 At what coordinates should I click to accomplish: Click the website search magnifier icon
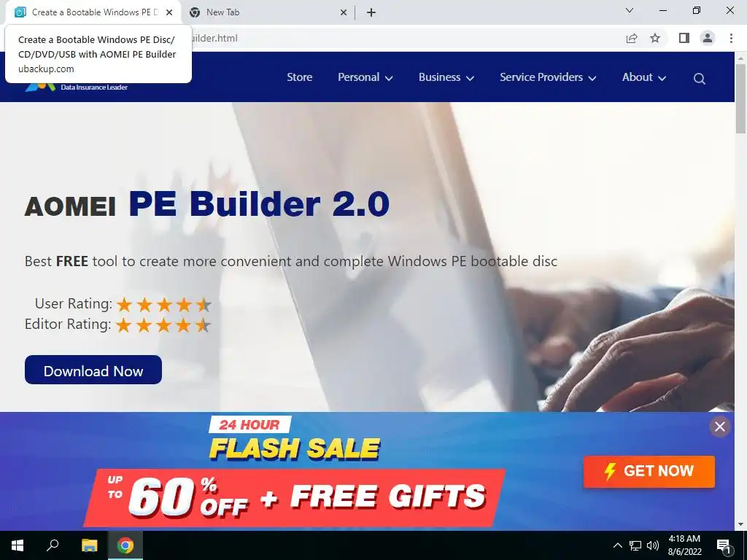coord(699,78)
